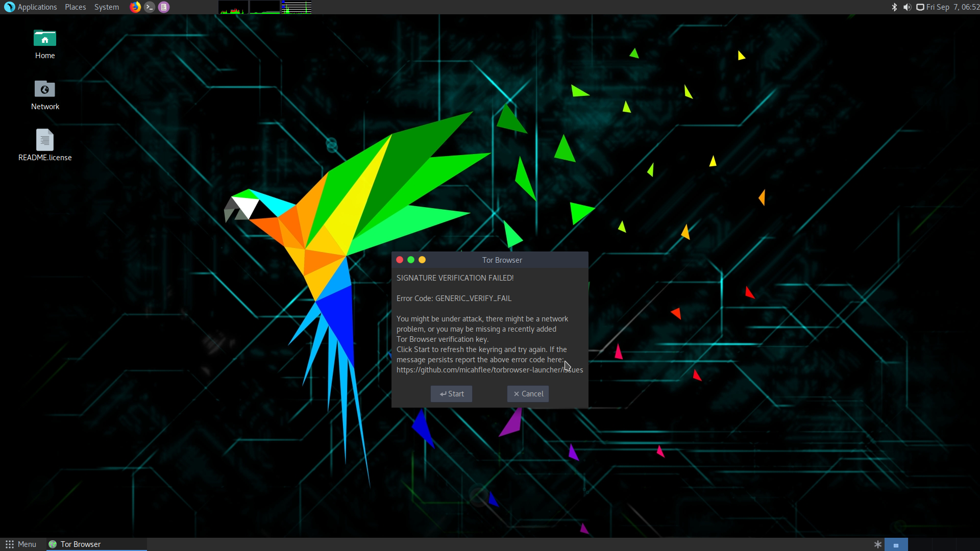This screenshot has width=980, height=551.
Task: Select the Tor Browser taskbar entry
Action: [x=80, y=544]
